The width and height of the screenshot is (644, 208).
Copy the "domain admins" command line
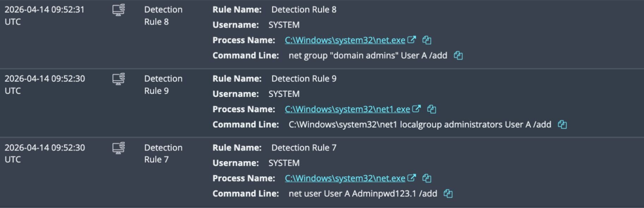coord(458,55)
